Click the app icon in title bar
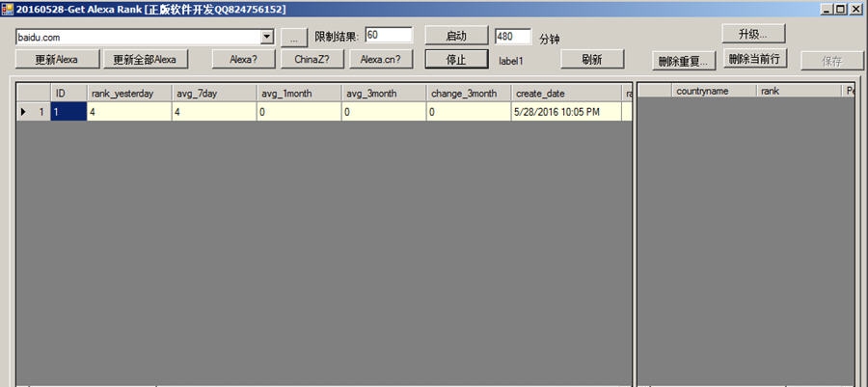 click(7, 10)
